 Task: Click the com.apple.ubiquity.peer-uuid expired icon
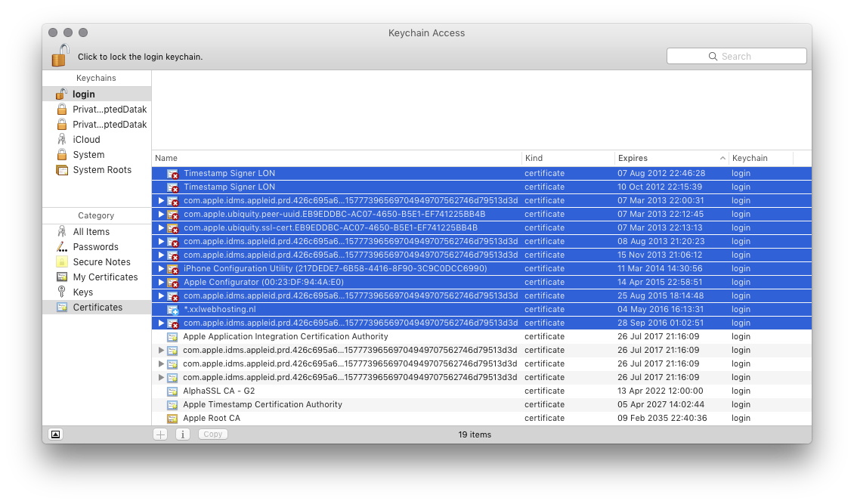172,215
